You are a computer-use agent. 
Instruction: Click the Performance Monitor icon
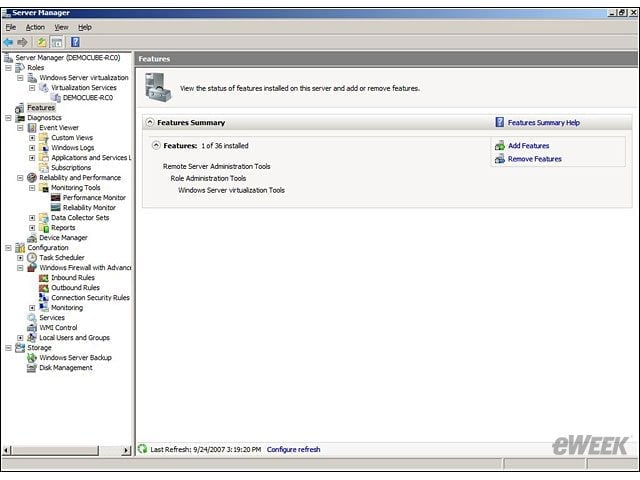[56, 198]
